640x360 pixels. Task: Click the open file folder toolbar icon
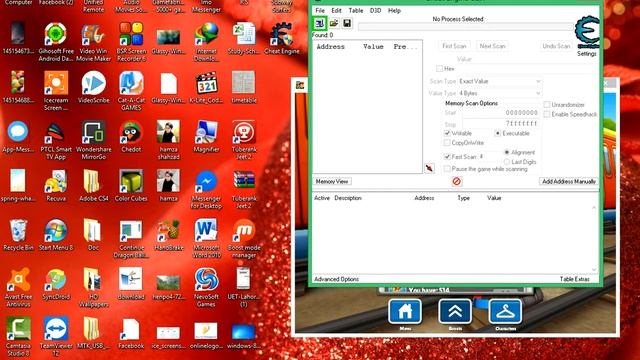click(334, 23)
